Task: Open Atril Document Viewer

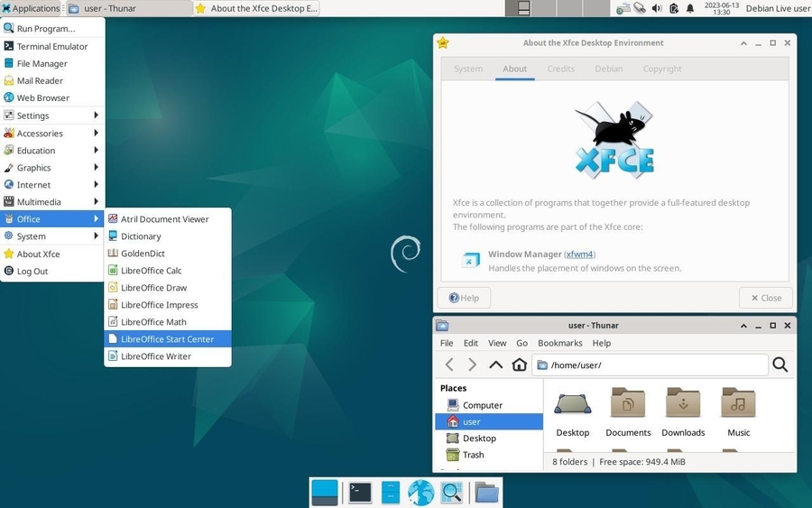Action: [x=168, y=219]
